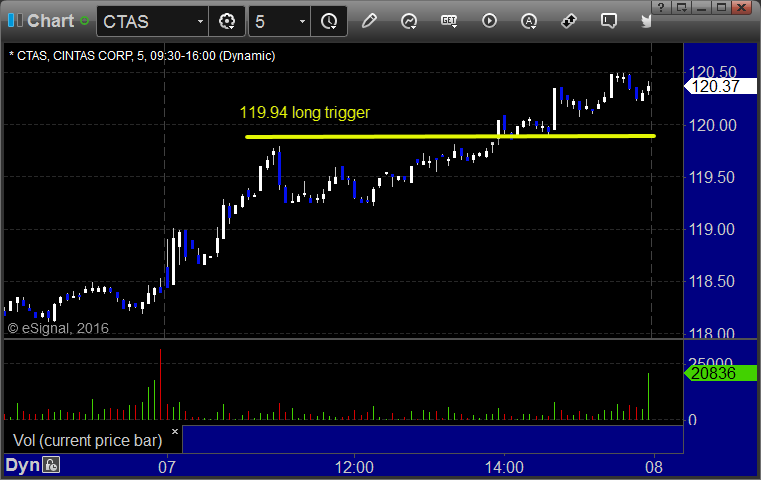Screen dimensions: 761x480
Task: Click the Chart window title label
Action: 50,21
